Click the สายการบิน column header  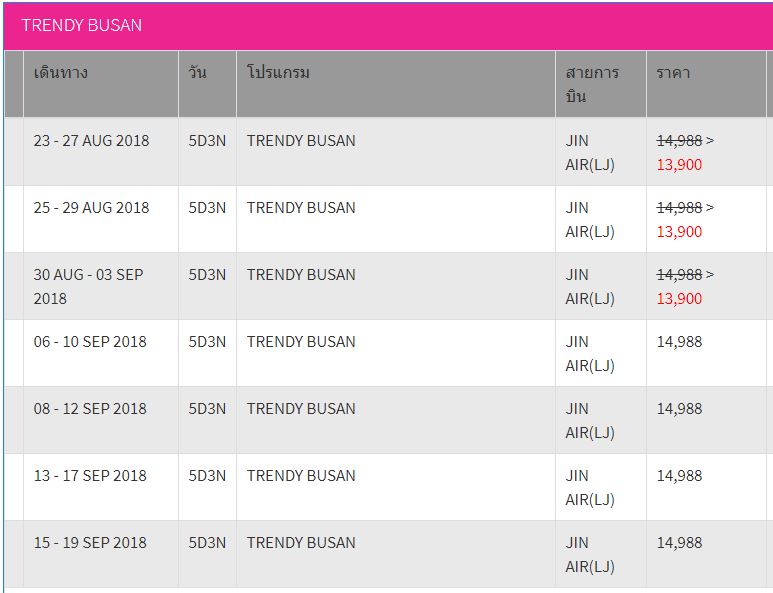tap(592, 85)
